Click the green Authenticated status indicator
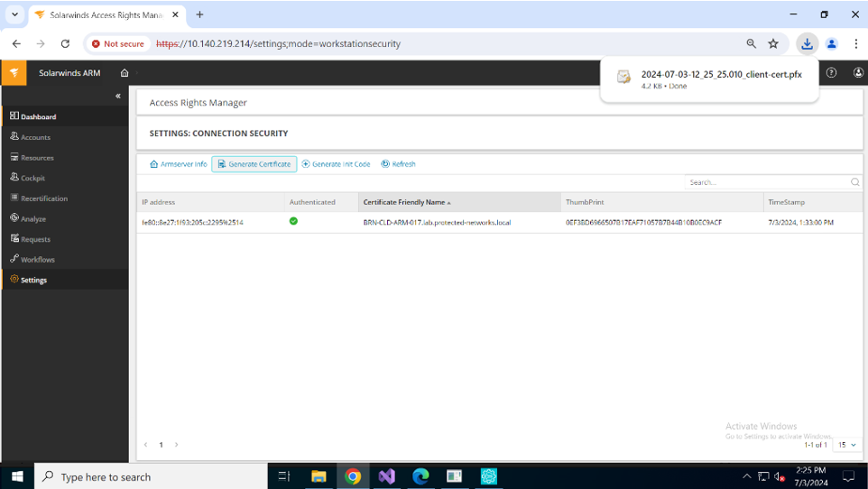 tap(293, 221)
